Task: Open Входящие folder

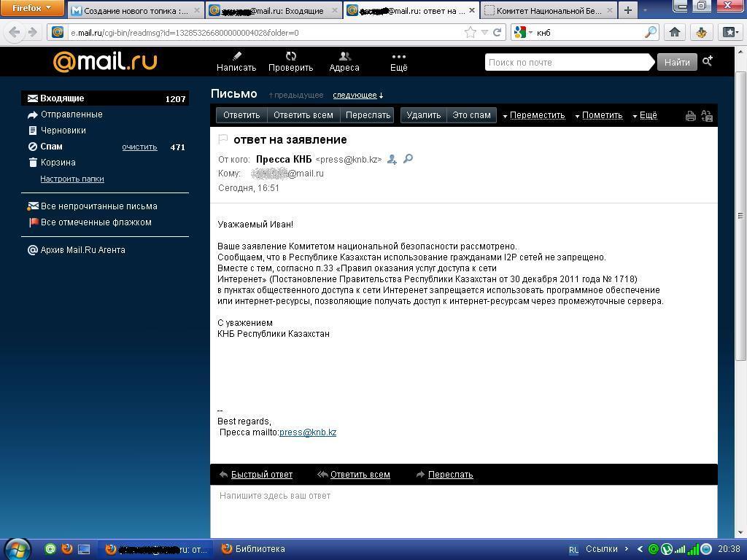Action: [62, 98]
